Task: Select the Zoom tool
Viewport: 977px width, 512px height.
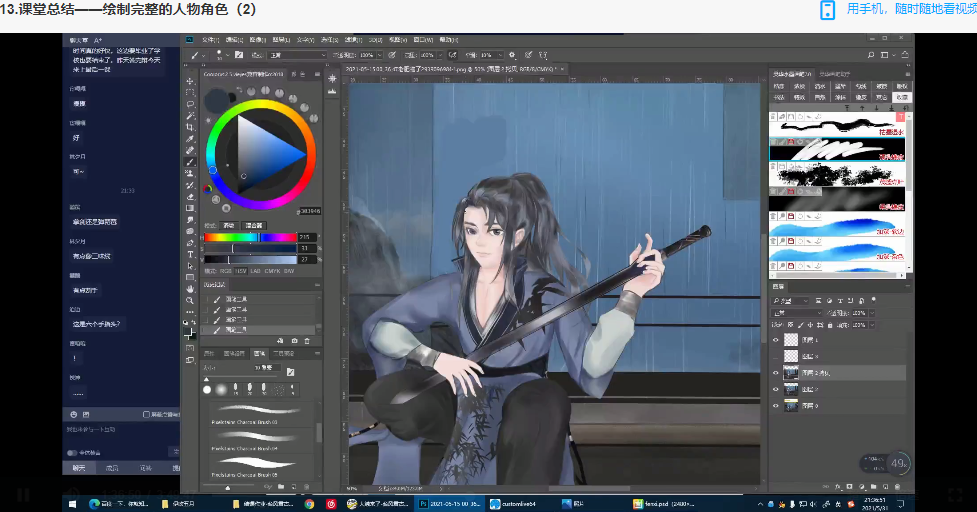Action: pyautogui.click(x=190, y=300)
